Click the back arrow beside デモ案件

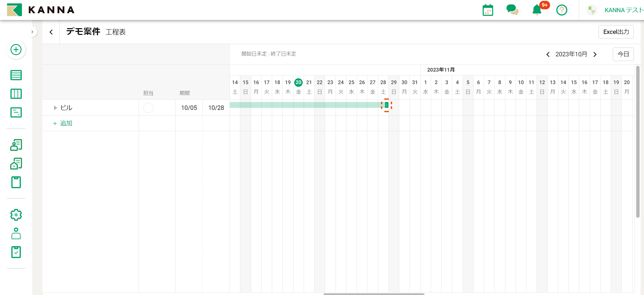(x=51, y=32)
